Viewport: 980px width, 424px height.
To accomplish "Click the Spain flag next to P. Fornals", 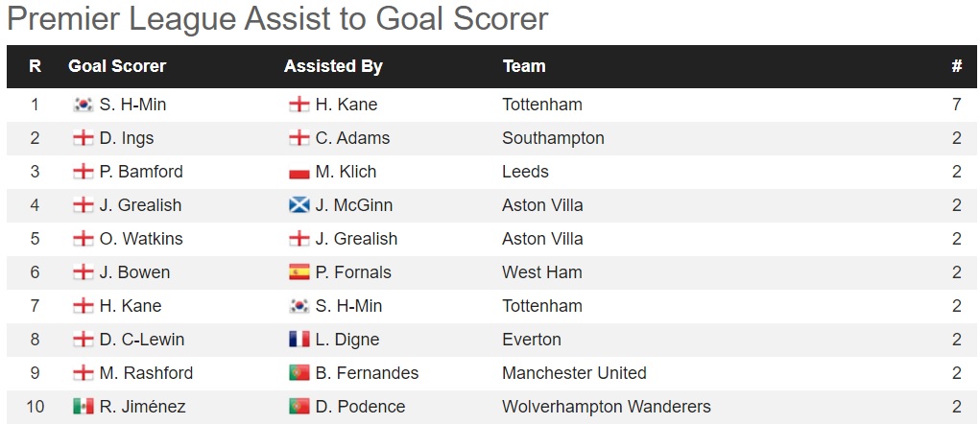I will click(x=299, y=272).
